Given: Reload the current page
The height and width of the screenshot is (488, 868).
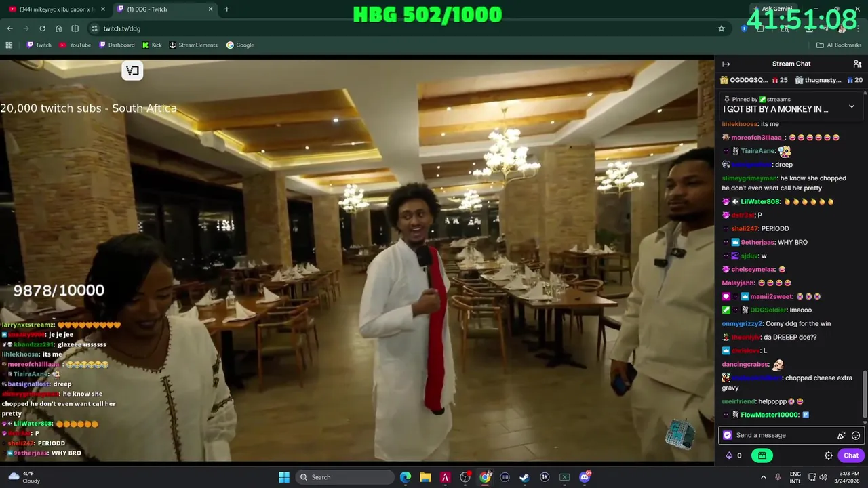Looking at the screenshot, I should (x=42, y=28).
